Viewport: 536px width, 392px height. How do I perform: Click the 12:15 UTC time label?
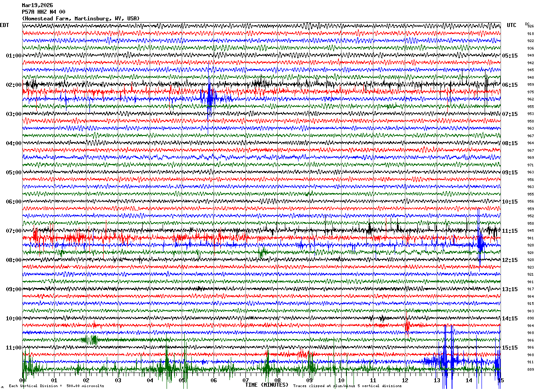510,260
